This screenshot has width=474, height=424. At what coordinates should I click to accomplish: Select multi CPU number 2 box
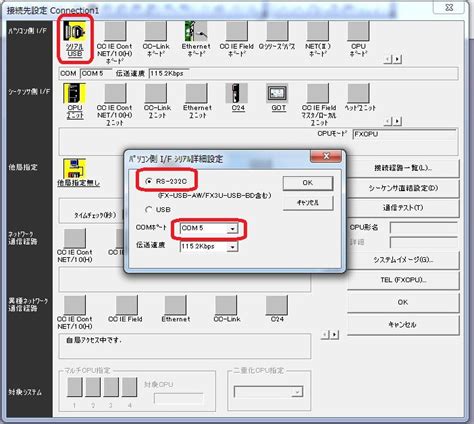(93, 387)
